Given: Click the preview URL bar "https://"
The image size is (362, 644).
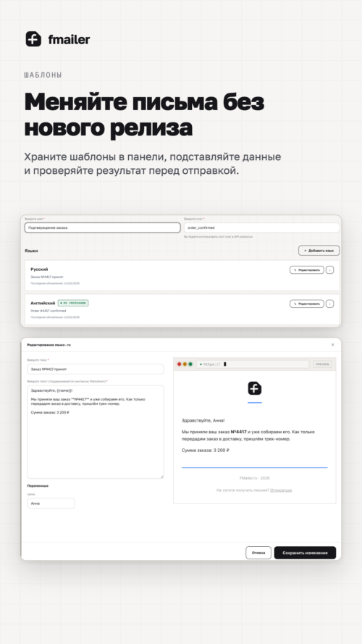Looking at the screenshot, I should coord(253,364).
